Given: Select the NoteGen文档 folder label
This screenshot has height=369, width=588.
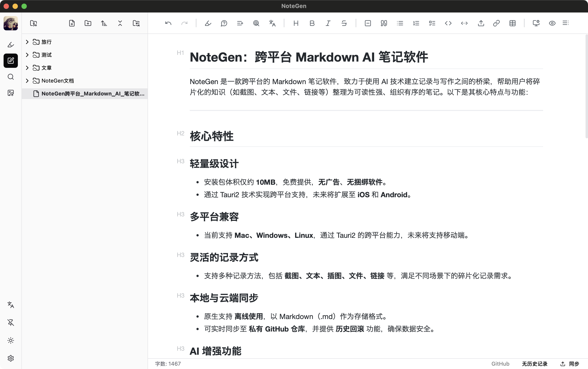Looking at the screenshot, I should (x=58, y=81).
